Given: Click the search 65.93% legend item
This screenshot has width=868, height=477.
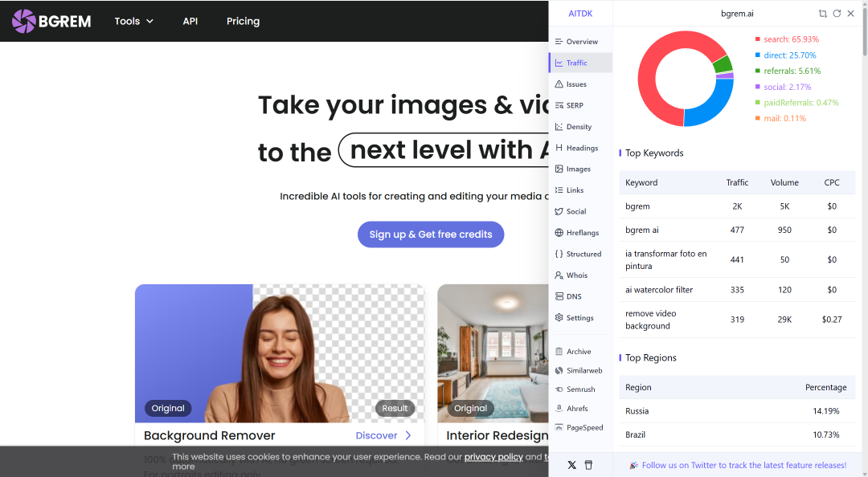Looking at the screenshot, I should click(787, 39).
